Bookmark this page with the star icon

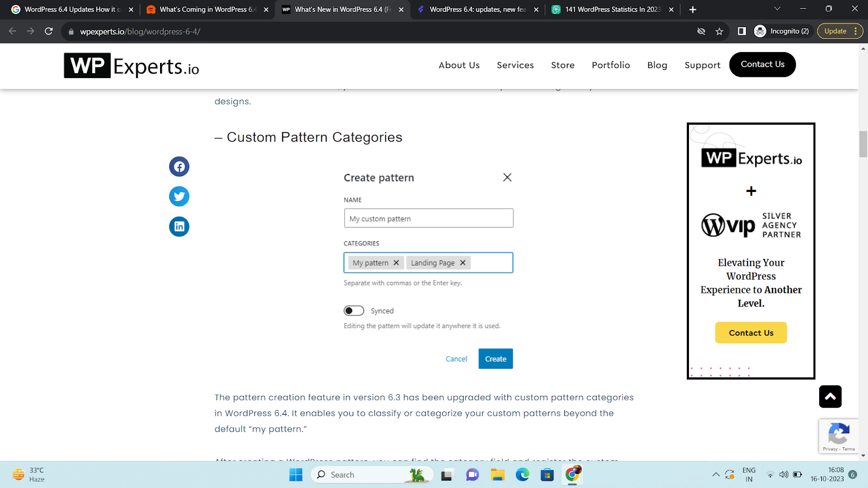(x=719, y=31)
